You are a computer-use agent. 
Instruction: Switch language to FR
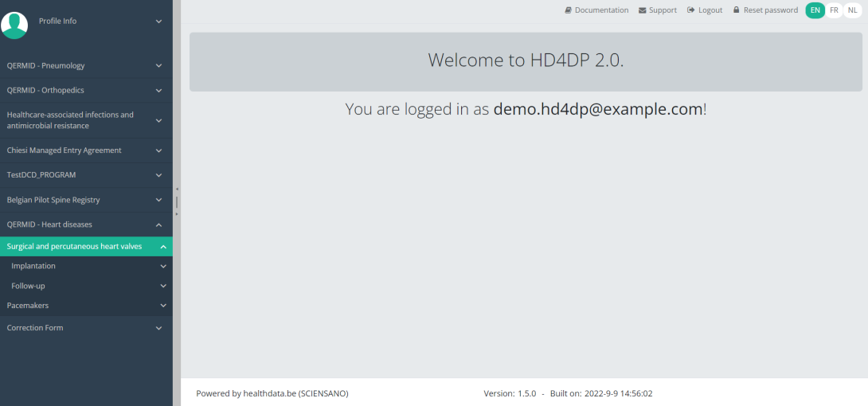[834, 10]
